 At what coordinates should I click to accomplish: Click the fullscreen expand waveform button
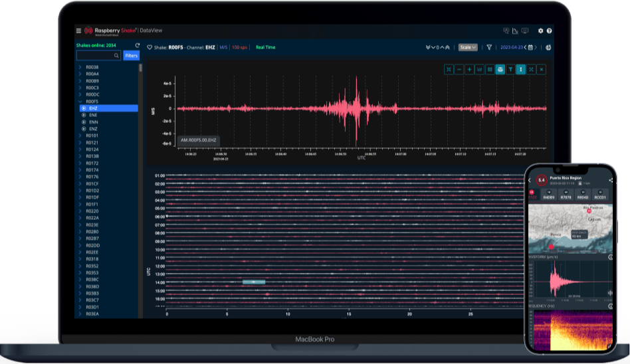click(x=531, y=70)
